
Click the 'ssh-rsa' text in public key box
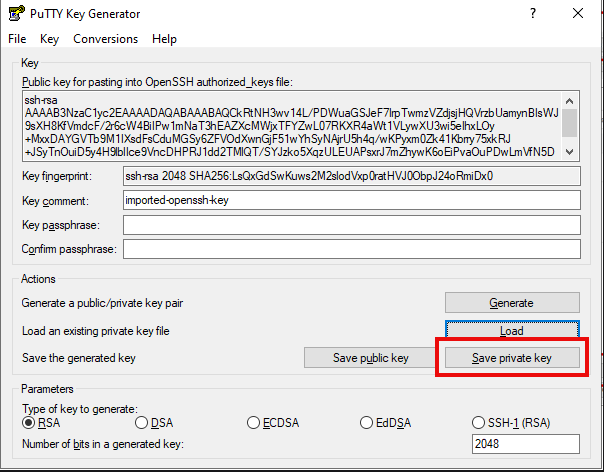pos(41,100)
